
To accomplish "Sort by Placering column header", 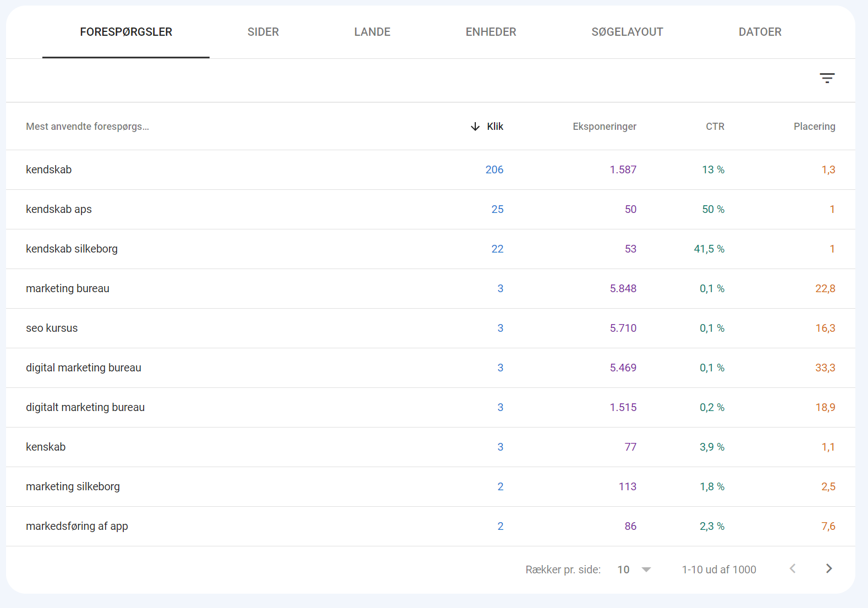I will (x=814, y=127).
